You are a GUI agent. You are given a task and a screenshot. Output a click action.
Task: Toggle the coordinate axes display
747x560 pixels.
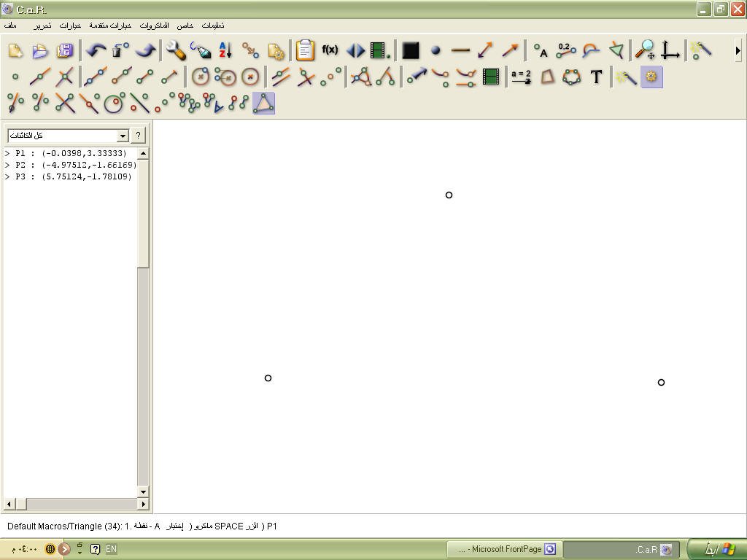[670, 50]
